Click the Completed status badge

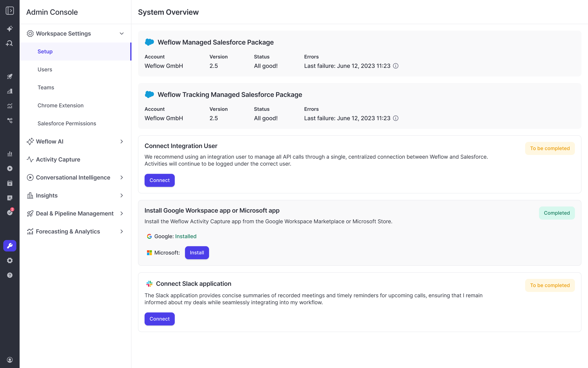(x=557, y=213)
